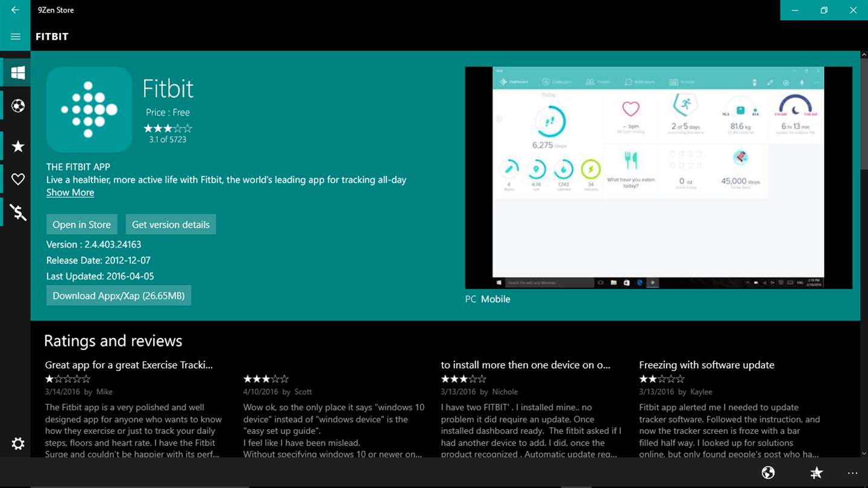Open the hamburger navigation menu
868x488 pixels.
point(15,37)
